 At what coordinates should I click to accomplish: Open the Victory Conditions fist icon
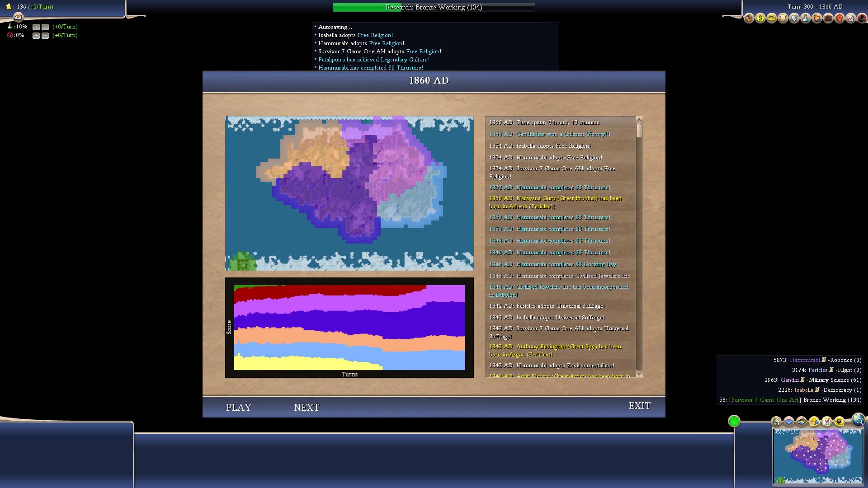(840, 18)
